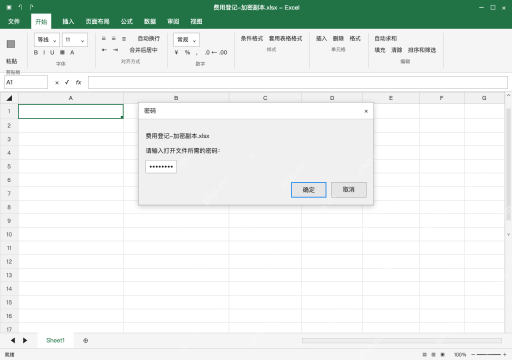Click the zoom slider in status bar
The image size is (512, 360).
(x=489, y=355)
